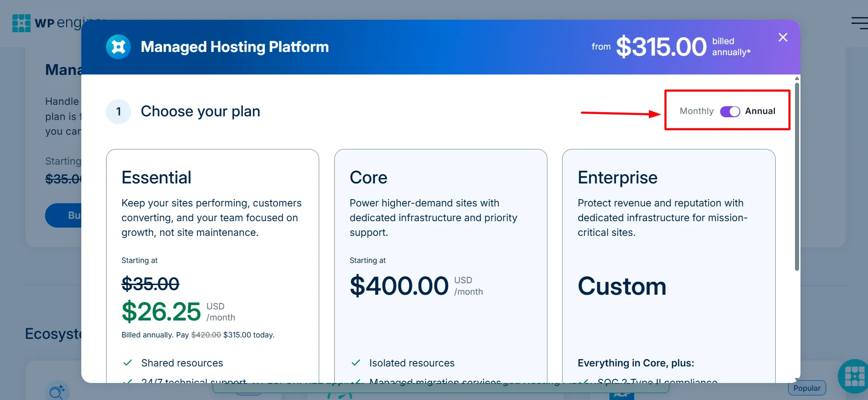868x400 pixels.
Task: Toggle the Monthly/Annual billing switch
Action: pos(730,111)
